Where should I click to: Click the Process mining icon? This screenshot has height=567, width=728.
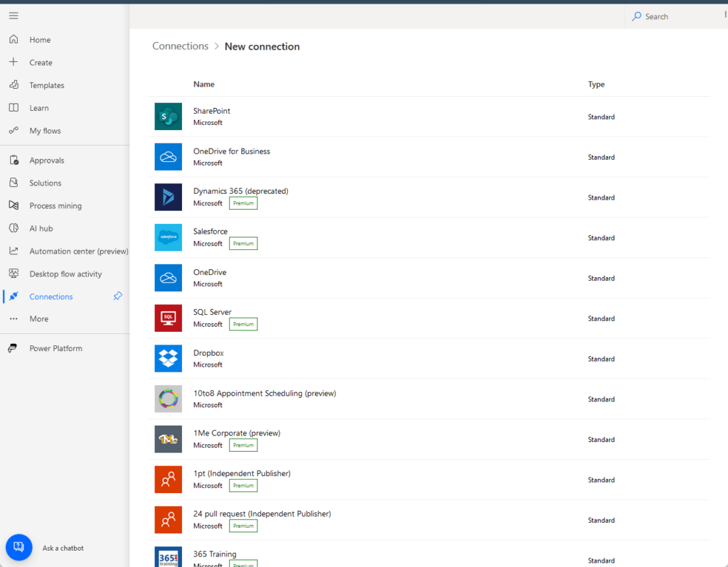tap(14, 205)
